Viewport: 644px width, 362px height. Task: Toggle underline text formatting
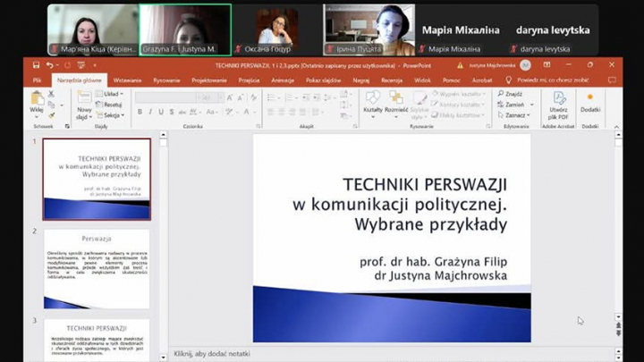pyautogui.click(x=161, y=112)
